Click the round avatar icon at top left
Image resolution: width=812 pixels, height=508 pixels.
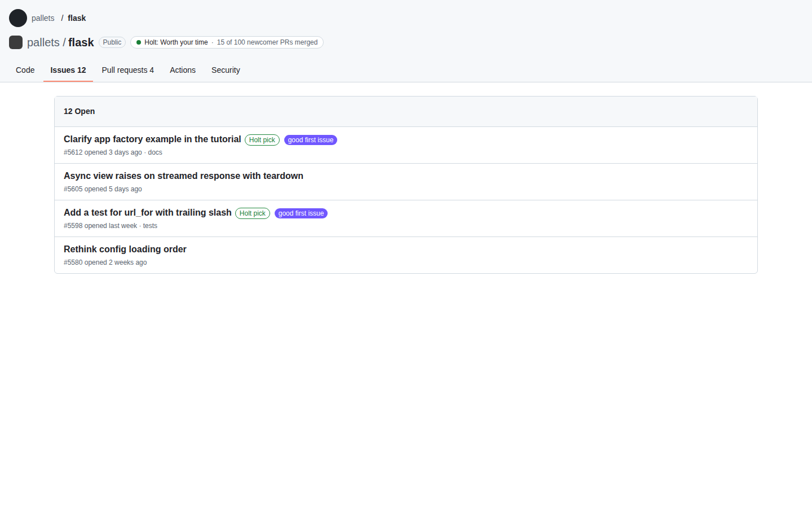point(18,18)
